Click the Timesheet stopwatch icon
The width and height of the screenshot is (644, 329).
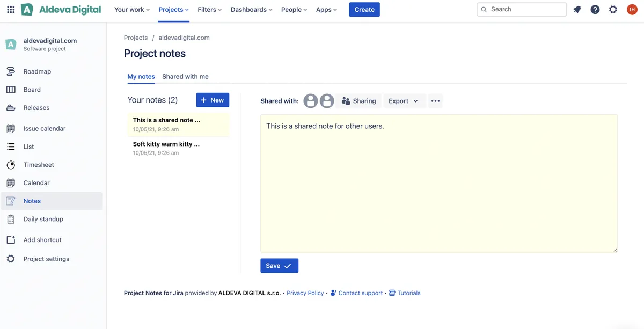pos(11,165)
